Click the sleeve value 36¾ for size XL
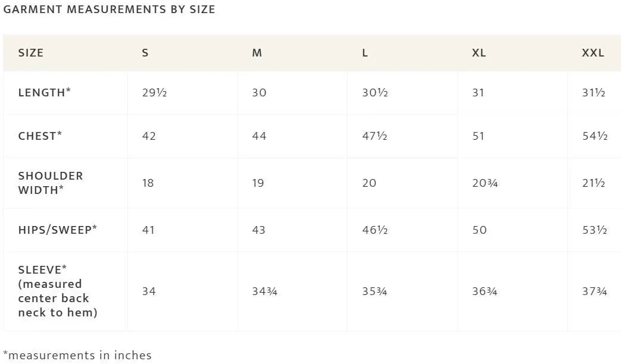This screenshot has width=621, height=364. tap(484, 291)
